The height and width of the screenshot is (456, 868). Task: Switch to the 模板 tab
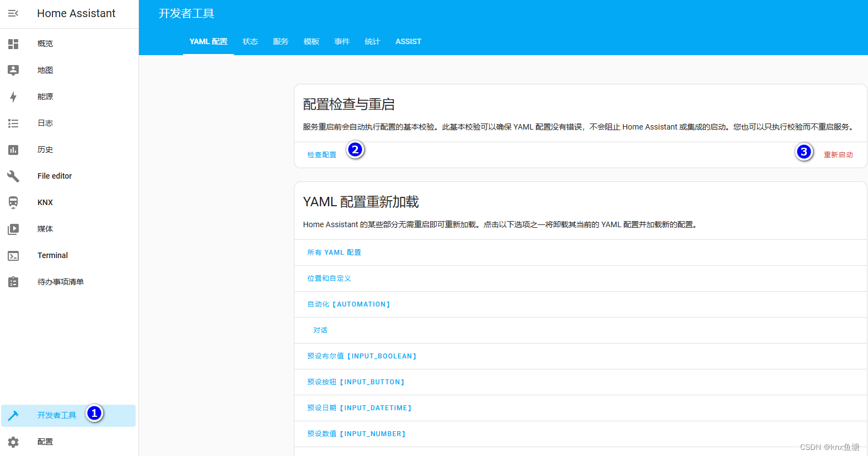click(312, 41)
